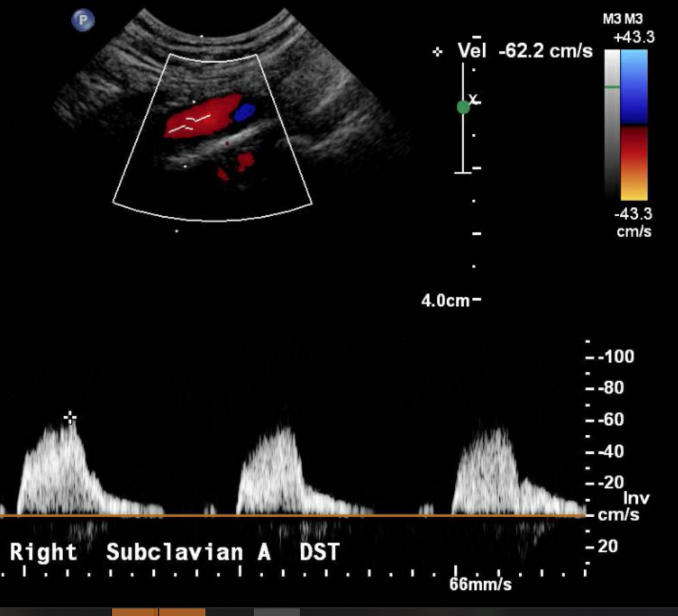Click the -100 velocity scale label
The width and height of the screenshot is (678, 616).
616,357
